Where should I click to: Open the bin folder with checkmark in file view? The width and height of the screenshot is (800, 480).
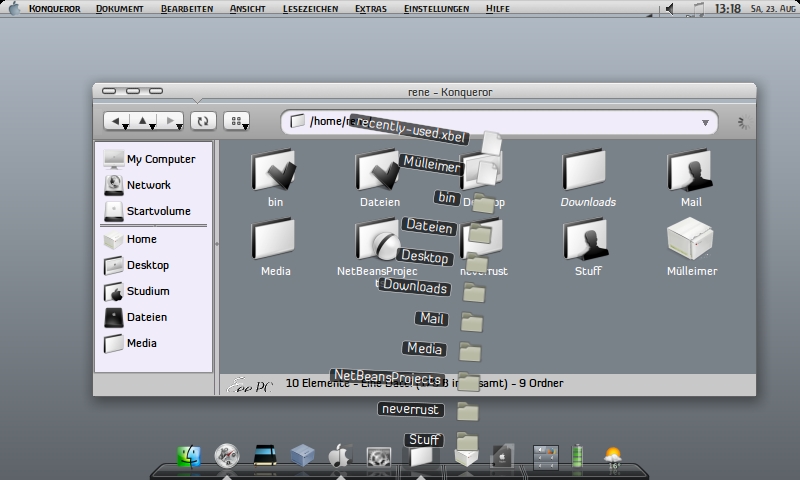point(275,178)
